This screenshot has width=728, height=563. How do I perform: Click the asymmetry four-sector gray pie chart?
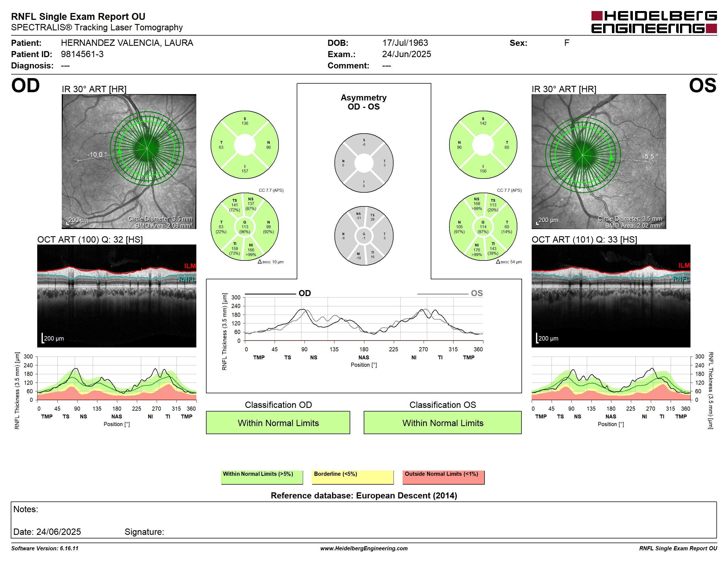coord(364,163)
